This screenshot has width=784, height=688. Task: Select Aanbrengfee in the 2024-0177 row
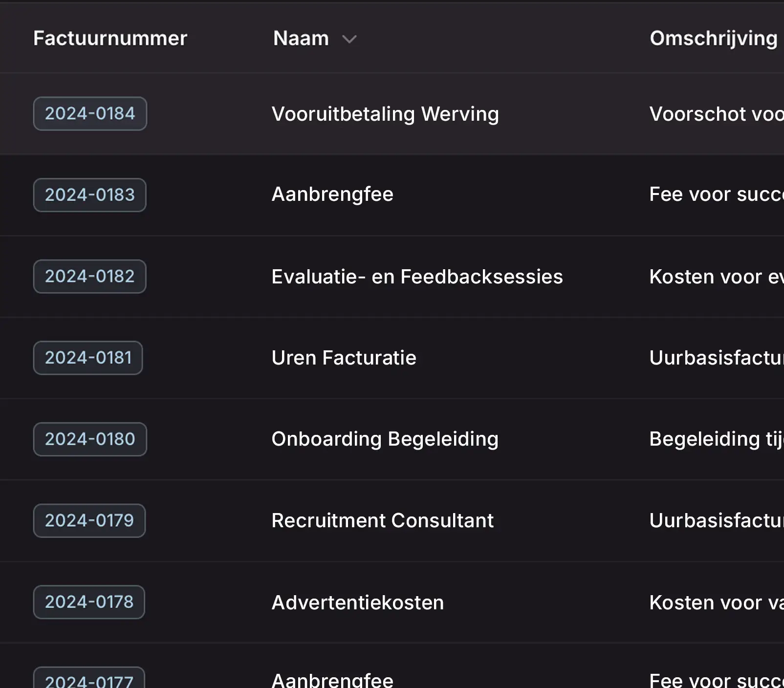[332, 680]
